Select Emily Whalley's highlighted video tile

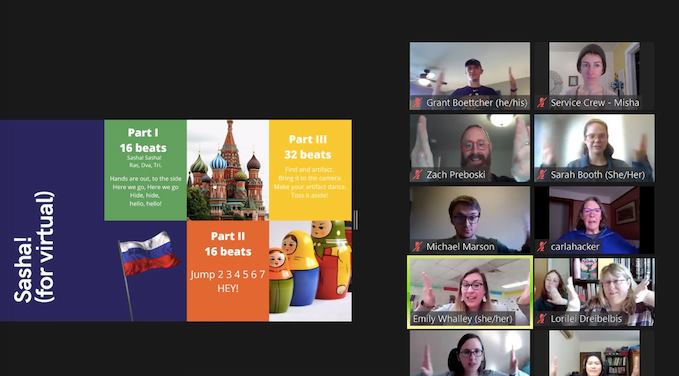(470, 292)
